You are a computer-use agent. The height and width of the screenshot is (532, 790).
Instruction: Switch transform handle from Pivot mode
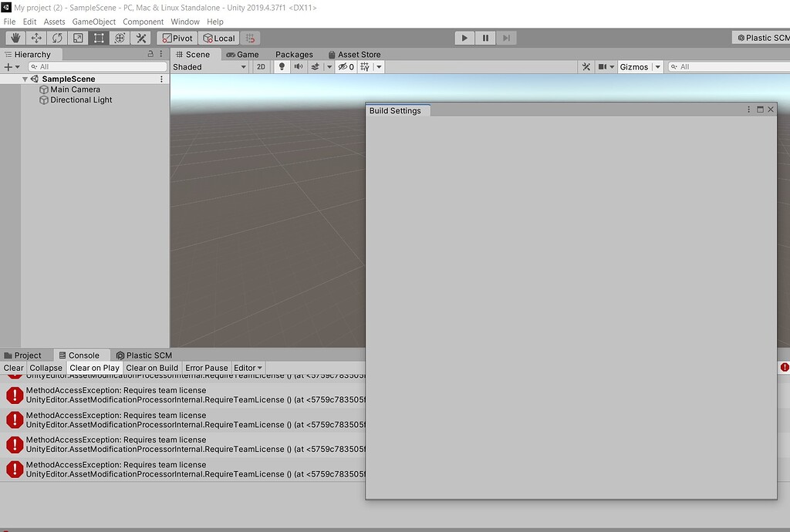point(177,37)
